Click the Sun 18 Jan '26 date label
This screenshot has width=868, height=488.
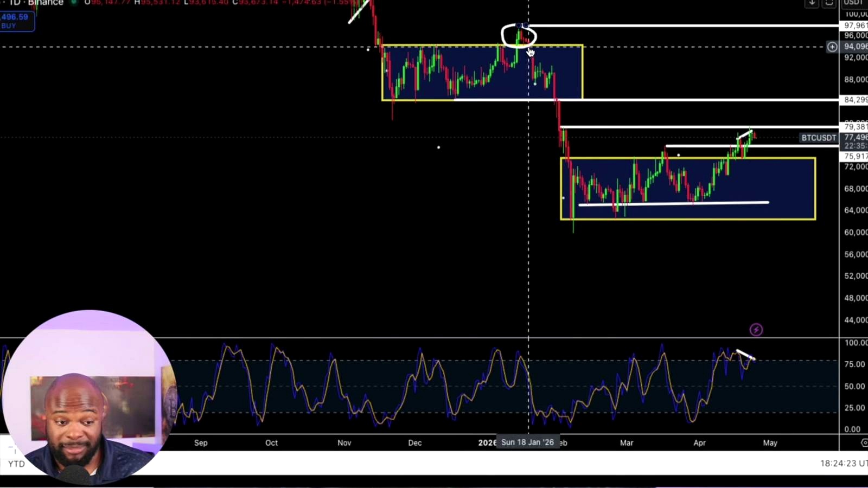527,442
